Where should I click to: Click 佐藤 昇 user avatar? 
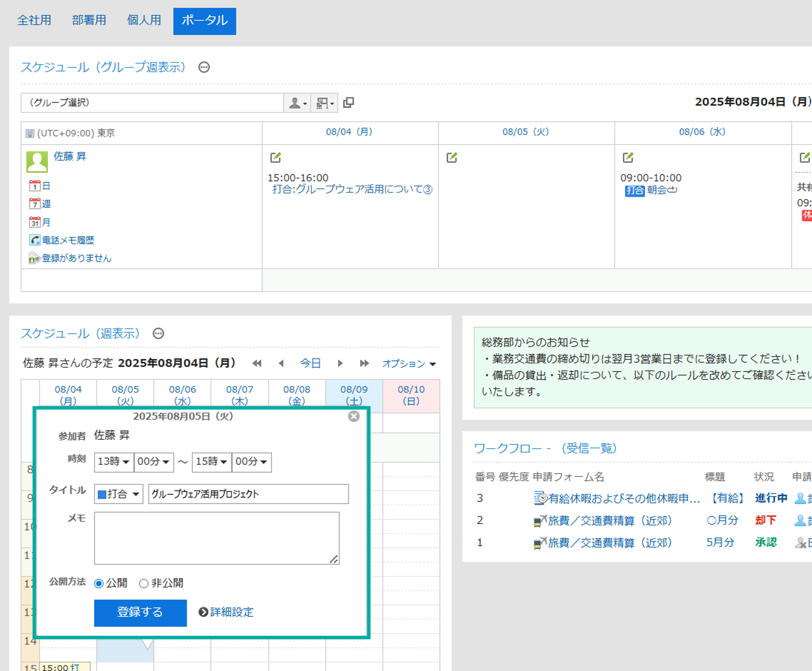37,162
